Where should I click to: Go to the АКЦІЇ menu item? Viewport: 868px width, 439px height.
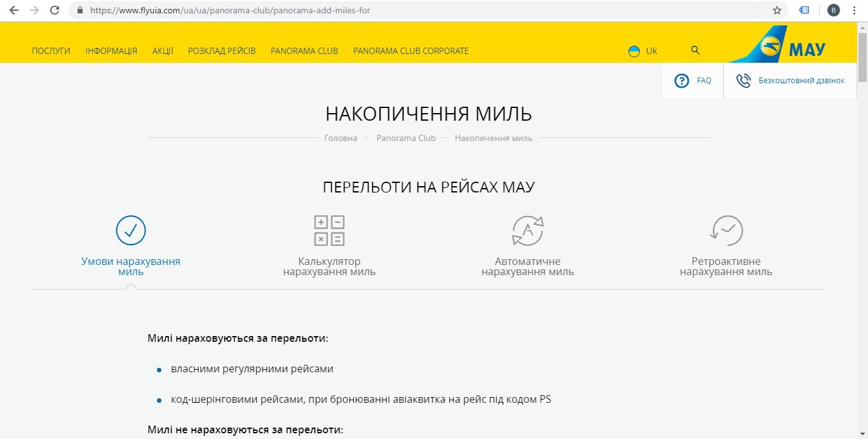pos(163,51)
